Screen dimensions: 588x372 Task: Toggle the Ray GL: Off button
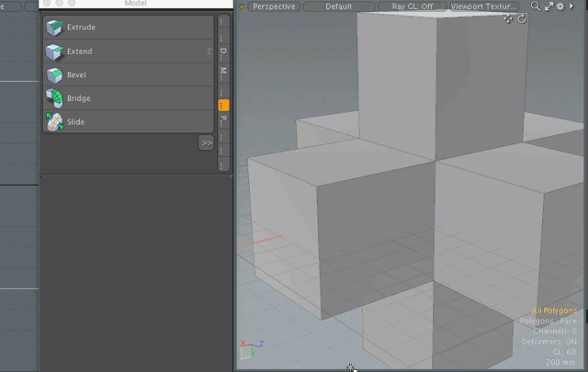click(412, 6)
